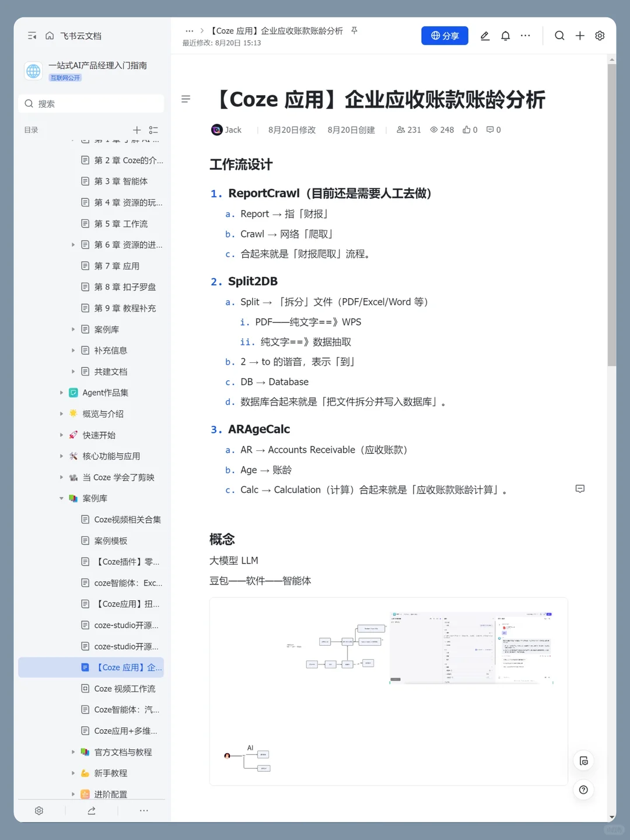Open the help question mark button
The width and height of the screenshot is (630, 840).
[x=583, y=790]
